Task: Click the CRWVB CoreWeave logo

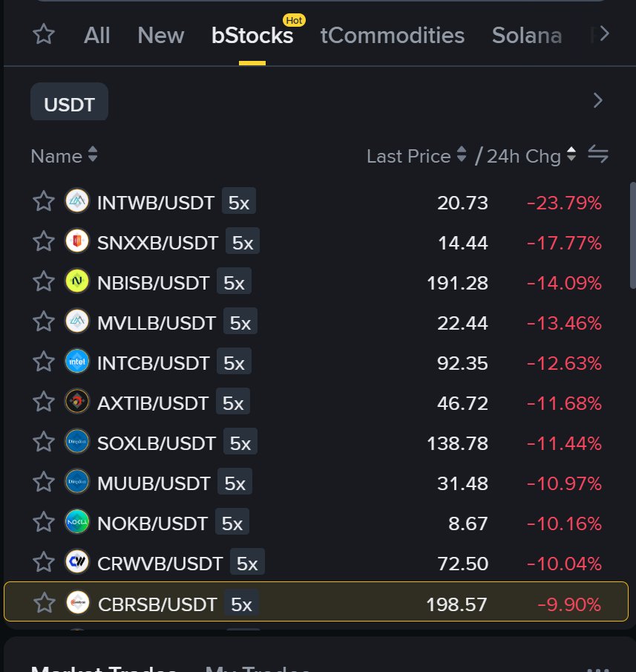Action: (x=77, y=561)
